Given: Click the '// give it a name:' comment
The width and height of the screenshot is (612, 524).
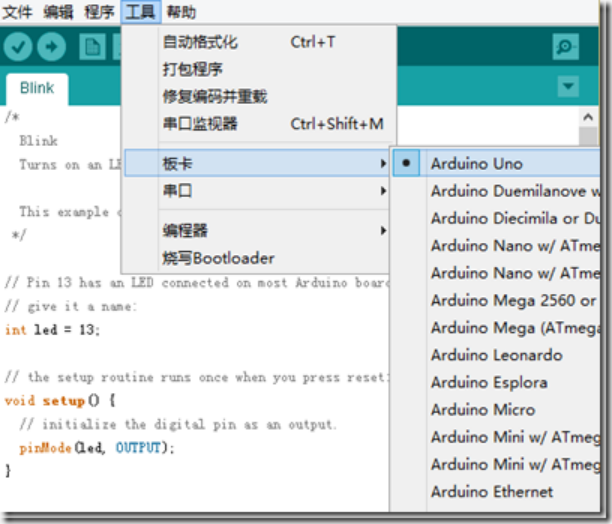Looking at the screenshot, I should point(70,307).
